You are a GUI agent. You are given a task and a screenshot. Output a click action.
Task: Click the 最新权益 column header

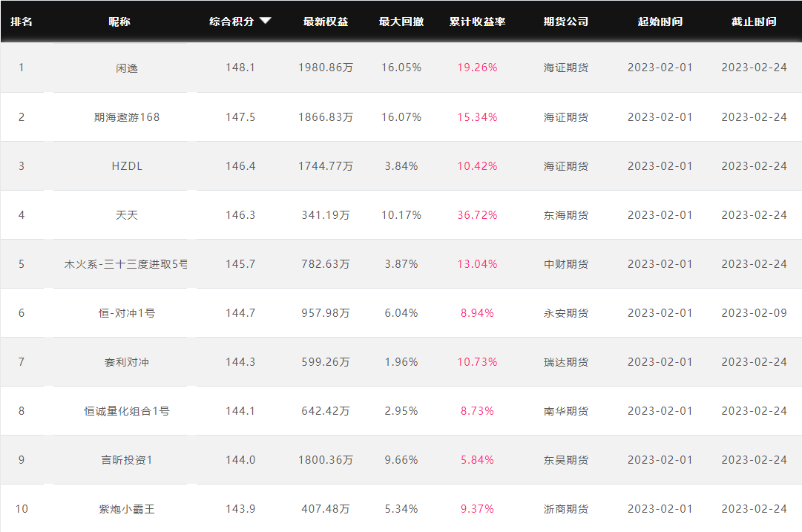(325, 22)
